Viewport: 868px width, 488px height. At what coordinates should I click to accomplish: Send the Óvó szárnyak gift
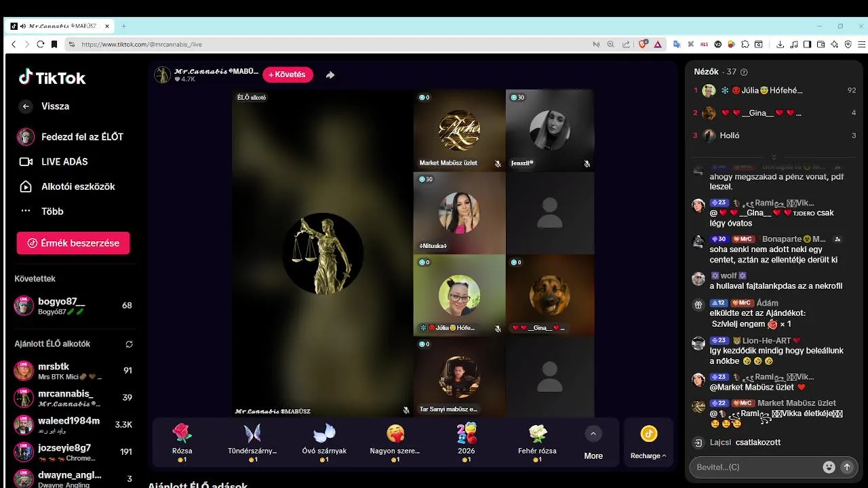[x=324, y=443]
